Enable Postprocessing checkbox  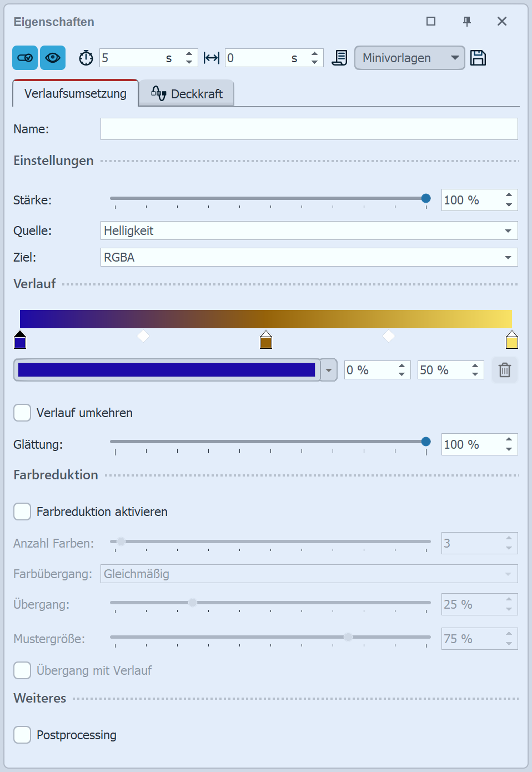tap(22, 735)
